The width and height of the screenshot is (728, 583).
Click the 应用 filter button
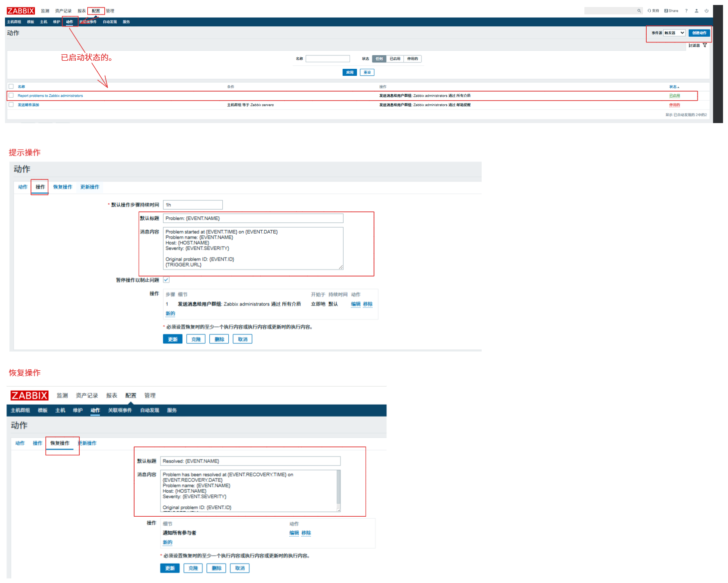pos(350,72)
